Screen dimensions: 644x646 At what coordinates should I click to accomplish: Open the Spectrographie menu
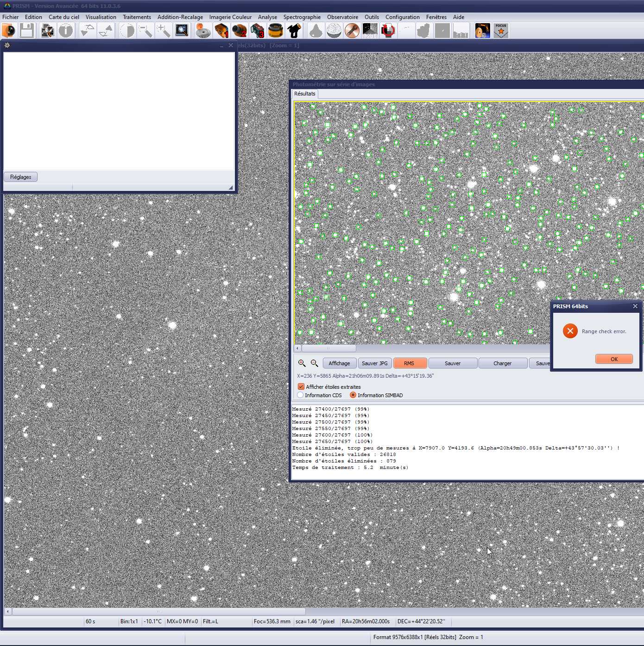point(302,17)
